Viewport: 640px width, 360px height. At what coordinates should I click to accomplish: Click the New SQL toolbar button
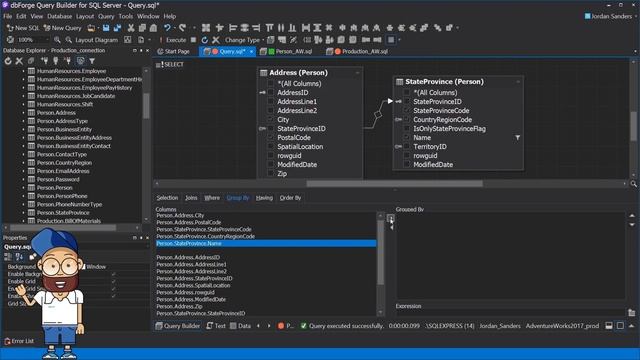tap(23, 28)
